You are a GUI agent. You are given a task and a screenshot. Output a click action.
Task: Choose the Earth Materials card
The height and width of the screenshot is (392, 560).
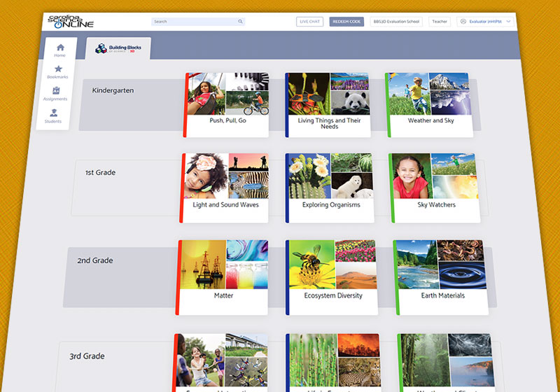(441, 278)
